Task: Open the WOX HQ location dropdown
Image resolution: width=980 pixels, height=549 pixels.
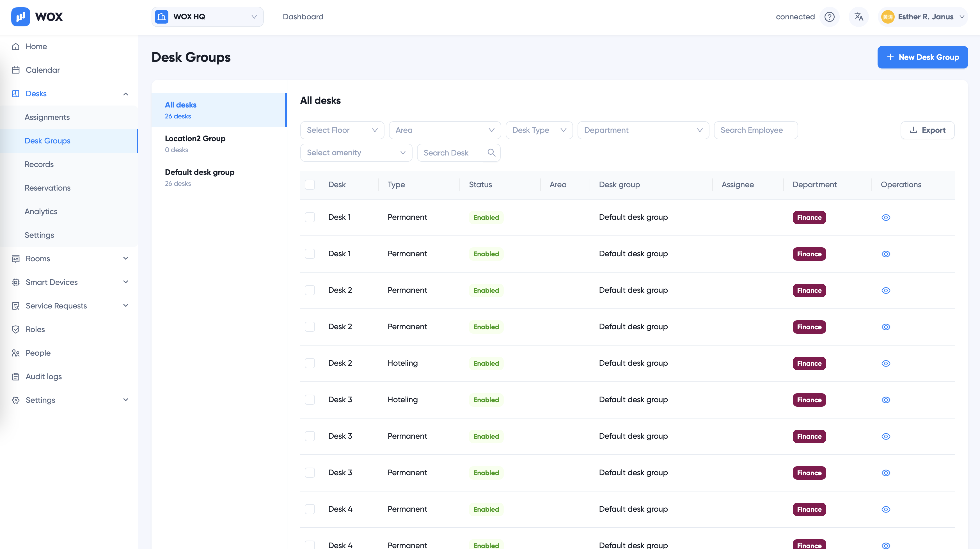Action: pos(207,17)
